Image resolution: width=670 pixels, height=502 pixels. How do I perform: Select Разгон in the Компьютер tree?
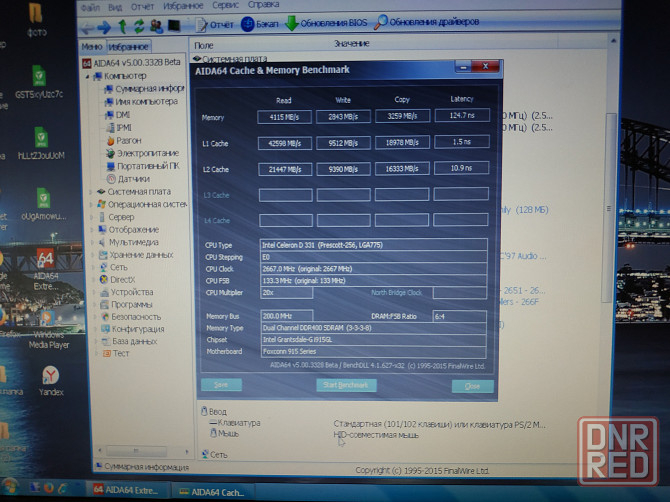[128, 140]
